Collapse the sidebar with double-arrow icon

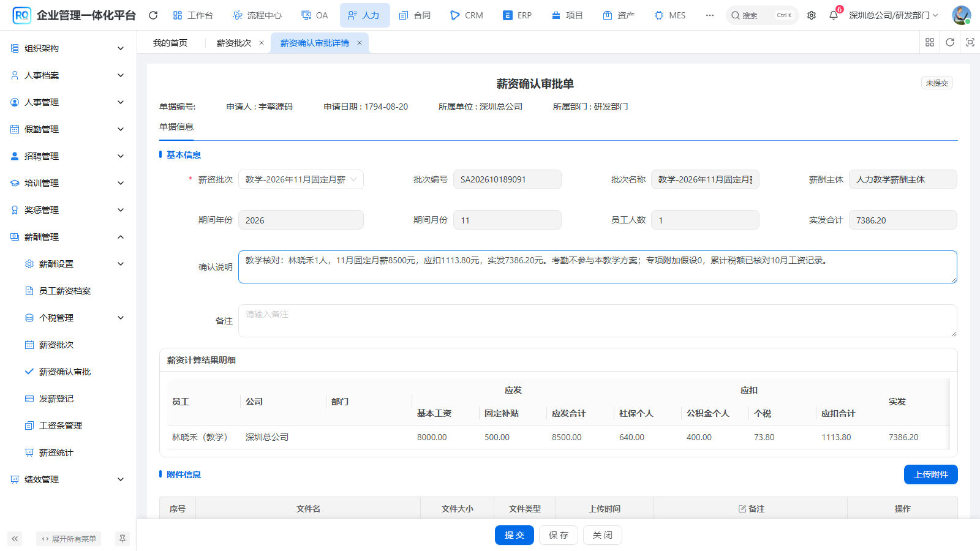tap(15, 539)
